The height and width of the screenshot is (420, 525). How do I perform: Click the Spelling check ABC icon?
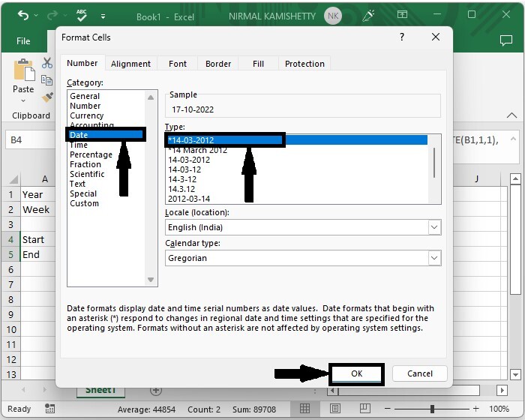[x=83, y=16]
